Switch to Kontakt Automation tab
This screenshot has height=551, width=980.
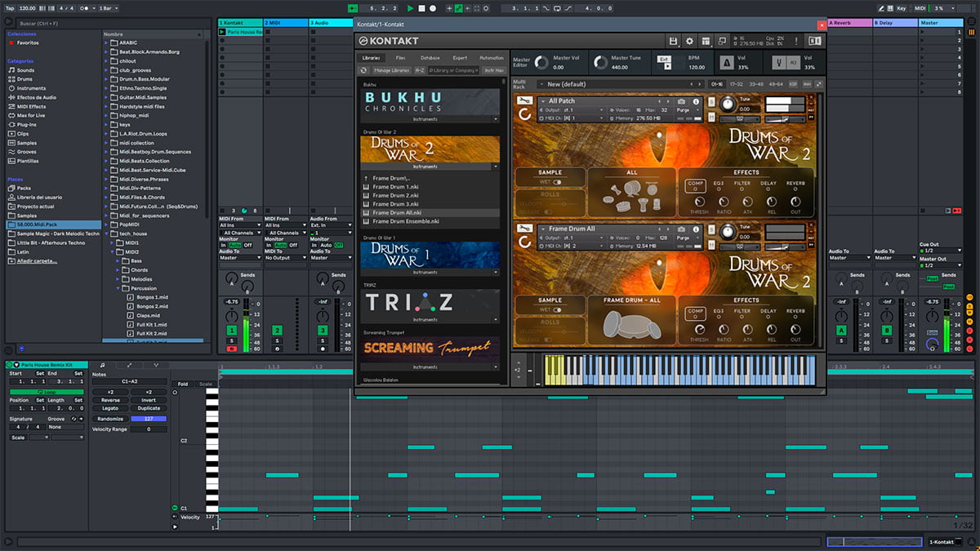point(492,58)
